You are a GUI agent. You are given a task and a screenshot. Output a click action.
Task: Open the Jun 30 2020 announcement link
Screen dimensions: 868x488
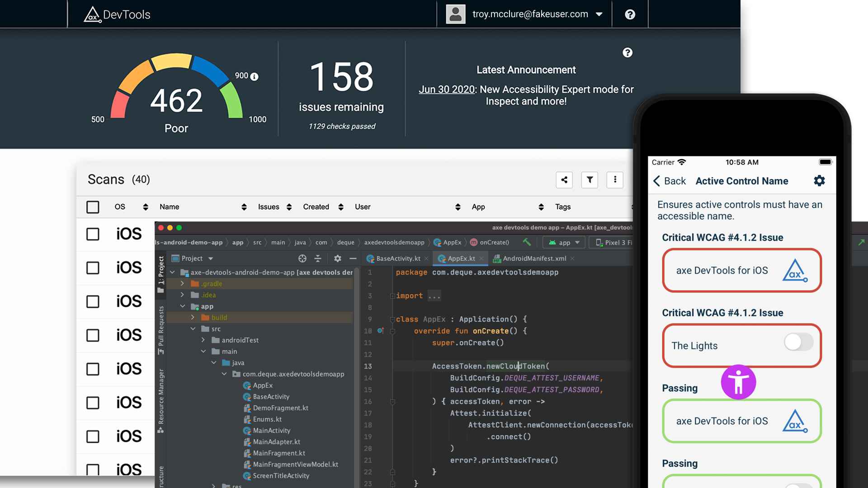[x=447, y=89]
